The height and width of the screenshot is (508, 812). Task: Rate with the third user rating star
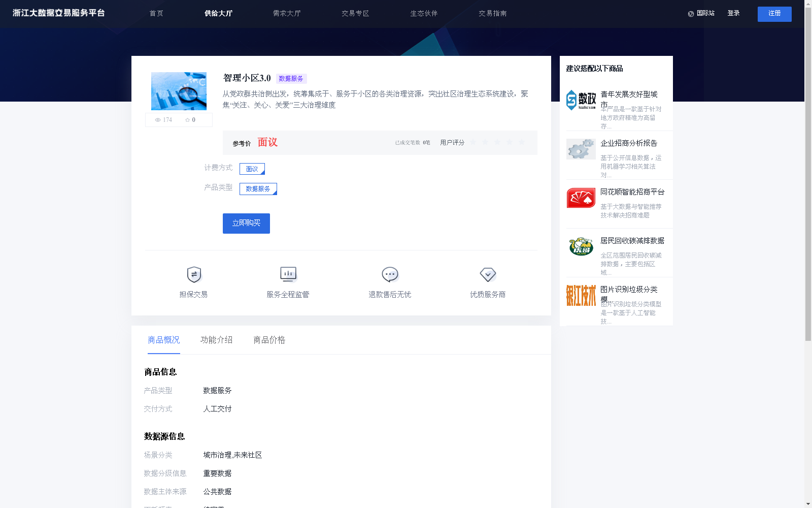[497, 142]
